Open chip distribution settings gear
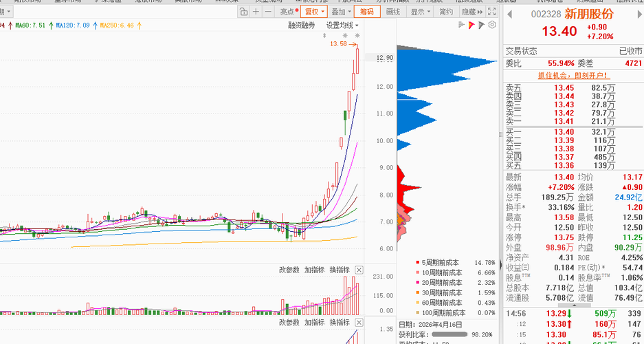Screen dimensions: 644x344 tap(492, 25)
